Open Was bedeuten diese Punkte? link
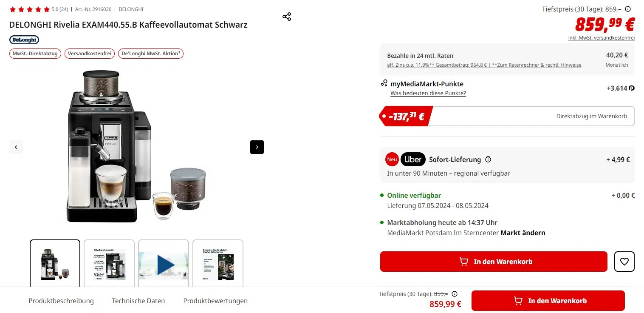 (x=428, y=93)
